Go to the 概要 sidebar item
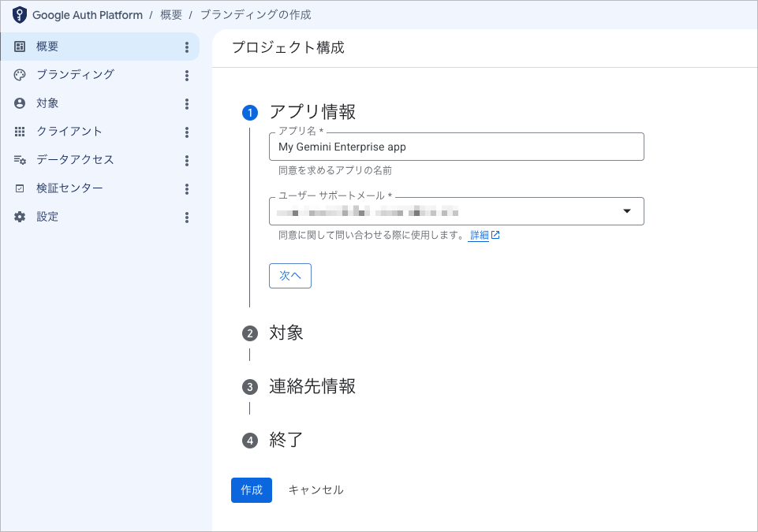 pos(100,47)
